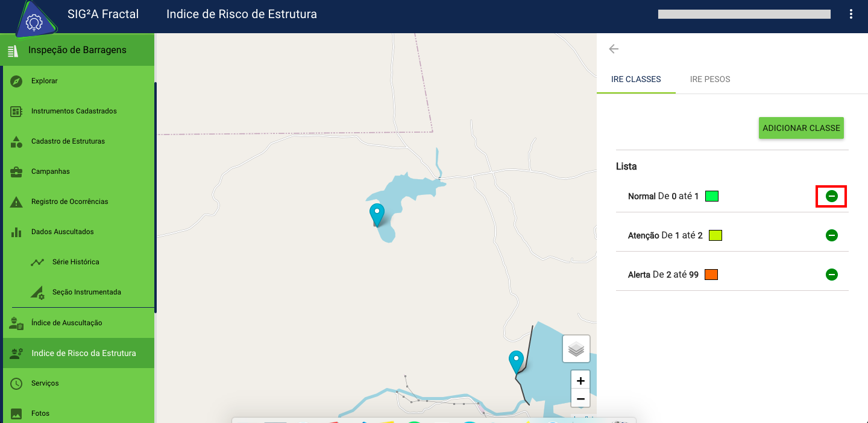This screenshot has height=423, width=868.
Task: Open Campanhas menu item
Action: [x=78, y=171]
